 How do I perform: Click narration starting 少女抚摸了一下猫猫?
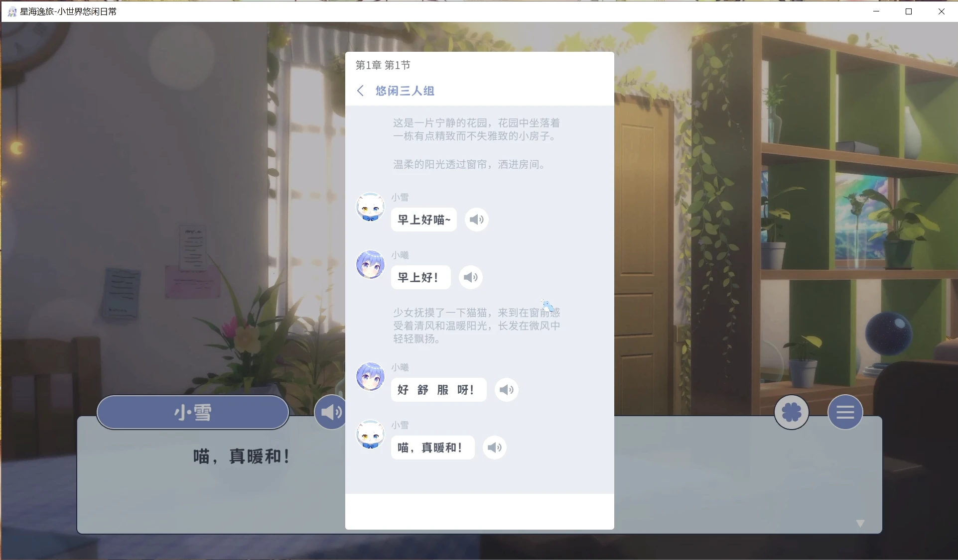click(476, 326)
